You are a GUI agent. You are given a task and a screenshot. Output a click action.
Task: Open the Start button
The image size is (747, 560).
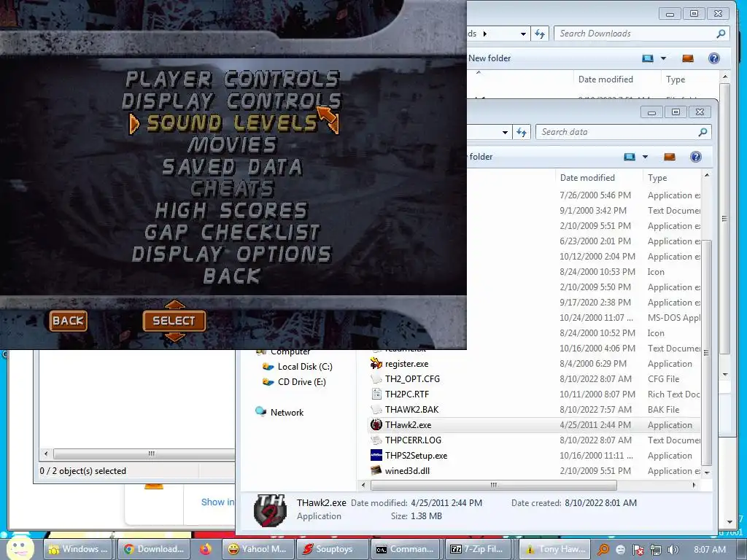point(20,548)
